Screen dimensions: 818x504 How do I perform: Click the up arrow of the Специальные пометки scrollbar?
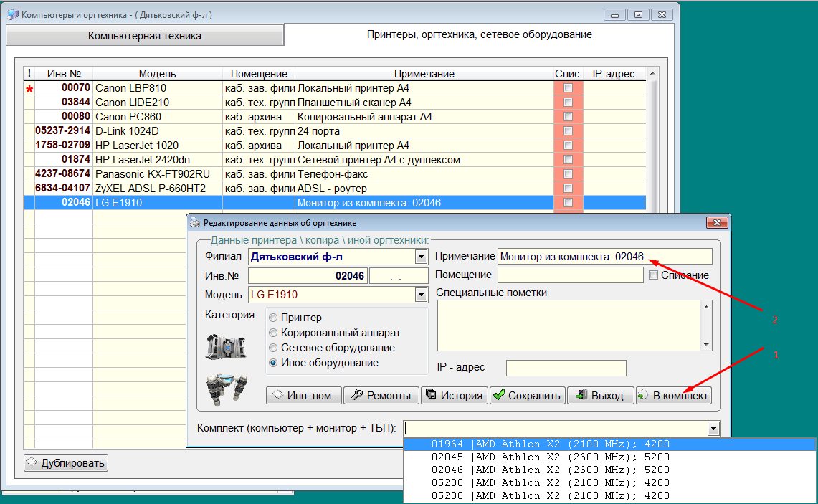click(x=706, y=307)
